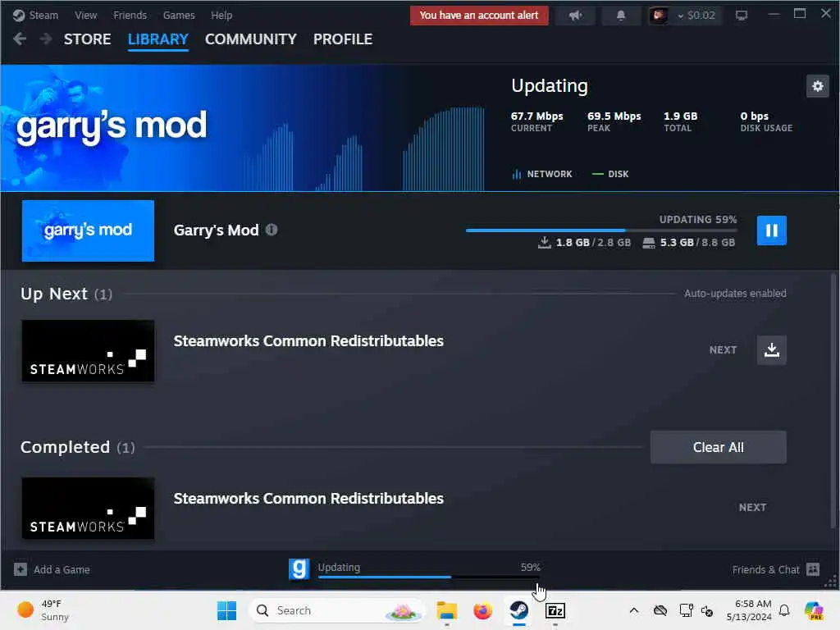
Task: Click Garry's Mod icon in bottom bar
Action: click(299, 569)
